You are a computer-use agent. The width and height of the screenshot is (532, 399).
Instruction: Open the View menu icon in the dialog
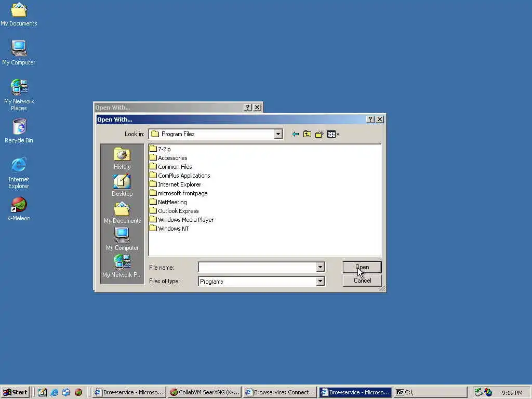[333, 134]
